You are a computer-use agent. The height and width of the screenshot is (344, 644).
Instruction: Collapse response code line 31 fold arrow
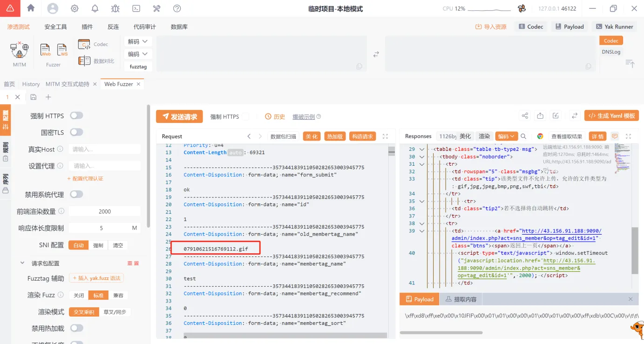(x=422, y=164)
